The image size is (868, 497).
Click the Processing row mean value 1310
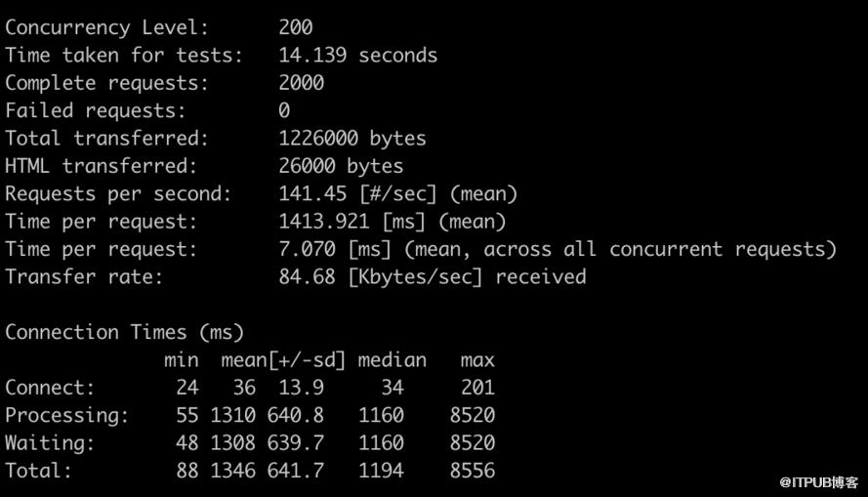coord(232,415)
